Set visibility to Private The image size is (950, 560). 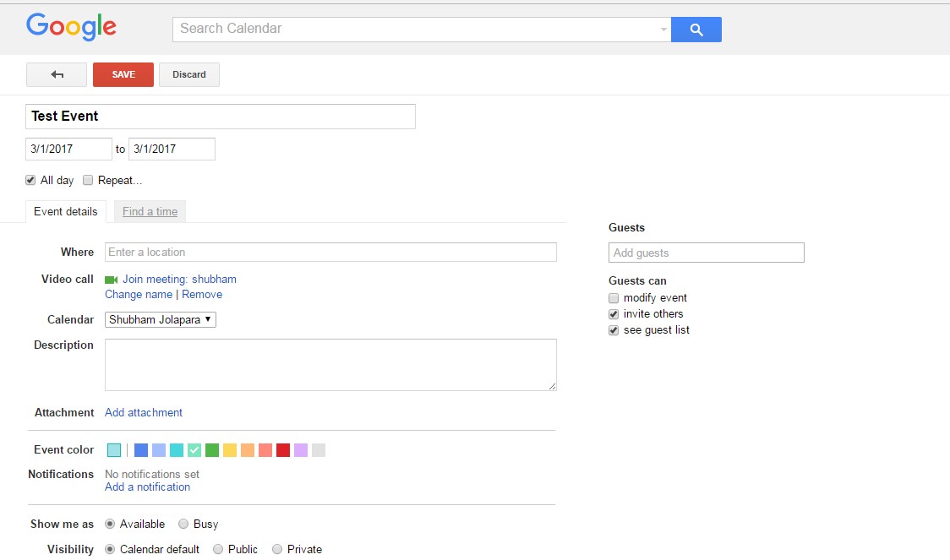(277, 550)
